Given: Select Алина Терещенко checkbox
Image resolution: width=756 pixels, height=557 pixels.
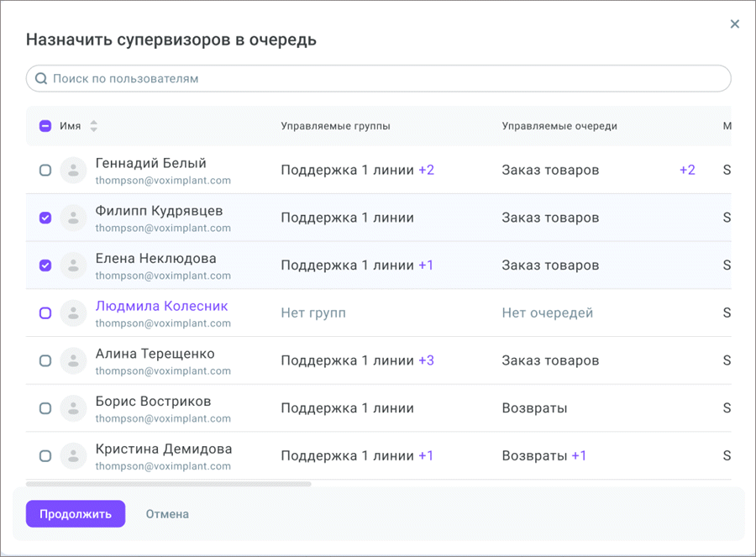Looking at the screenshot, I should [45, 360].
